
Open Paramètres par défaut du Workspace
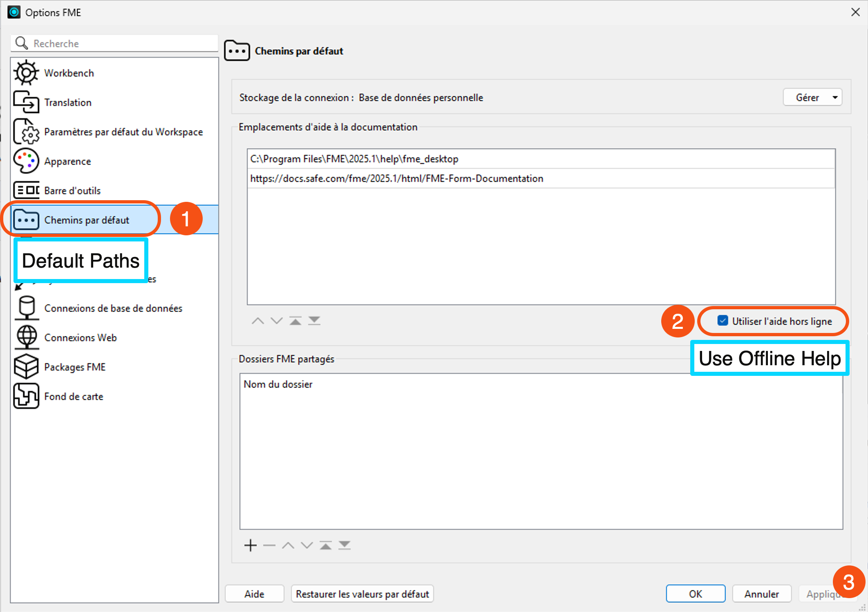[x=114, y=132]
